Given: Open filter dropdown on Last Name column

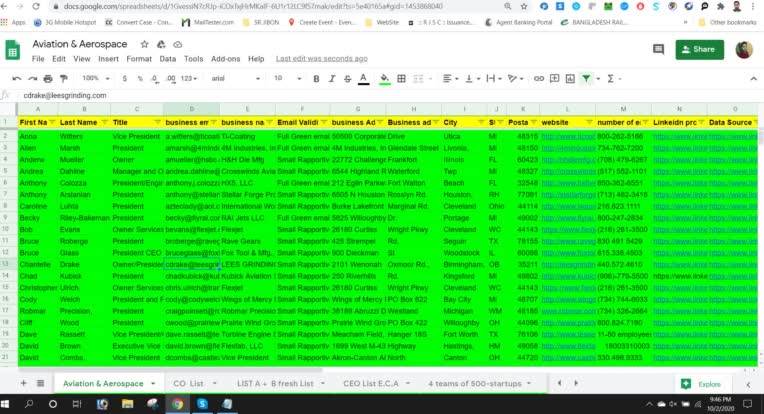Looking at the screenshot, I should (x=104, y=122).
